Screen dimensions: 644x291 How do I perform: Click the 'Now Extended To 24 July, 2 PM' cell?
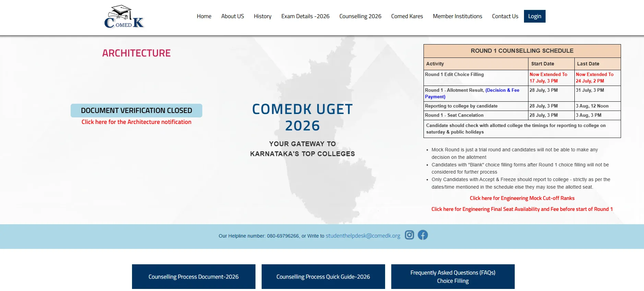[598, 78]
